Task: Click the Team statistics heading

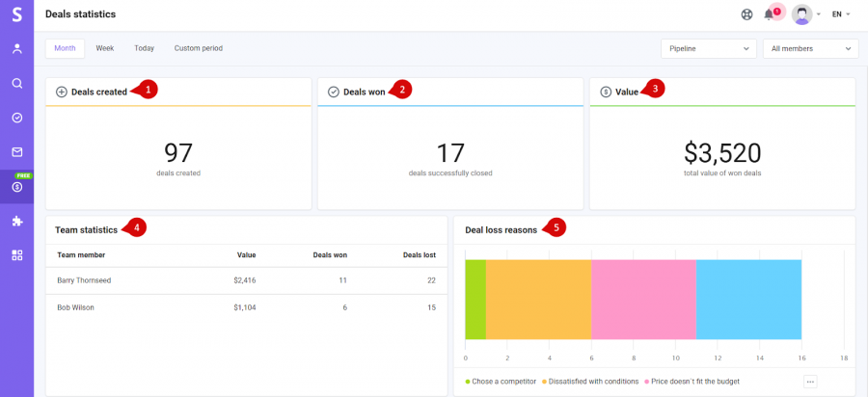Action: pos(86,230)
